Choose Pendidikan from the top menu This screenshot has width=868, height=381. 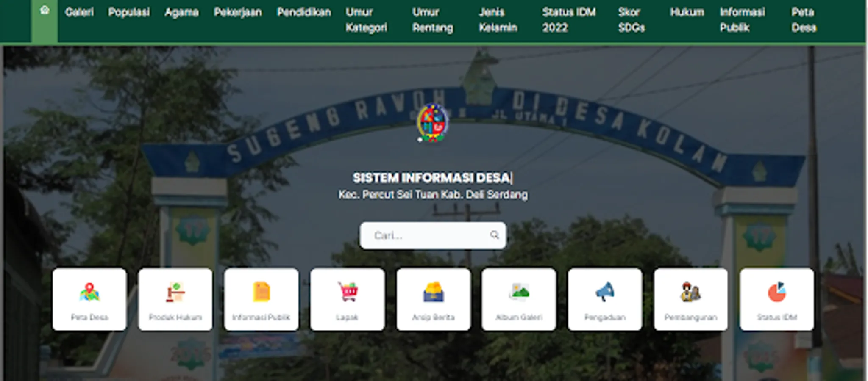tap(304, 12)
